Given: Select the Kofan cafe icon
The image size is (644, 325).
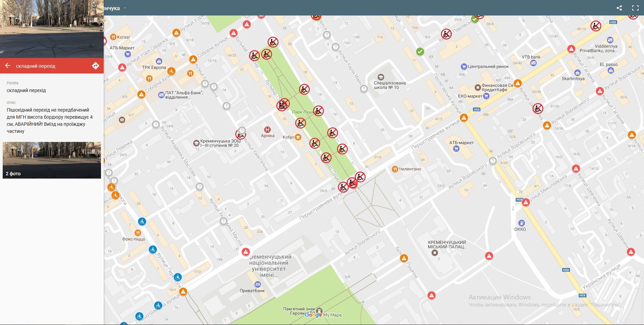Looking at the screenshot, I should pos(298,137).
